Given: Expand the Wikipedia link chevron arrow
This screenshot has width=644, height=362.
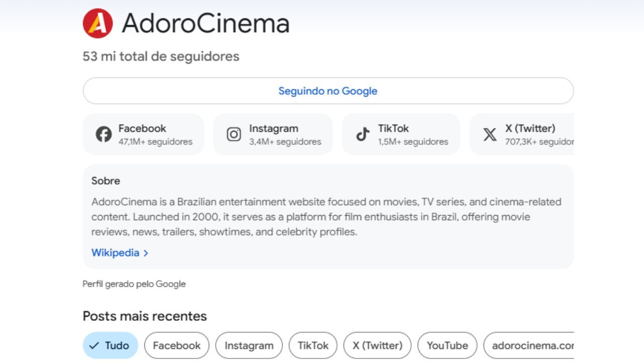Looking at the screenshot, I should coord(146,253).
